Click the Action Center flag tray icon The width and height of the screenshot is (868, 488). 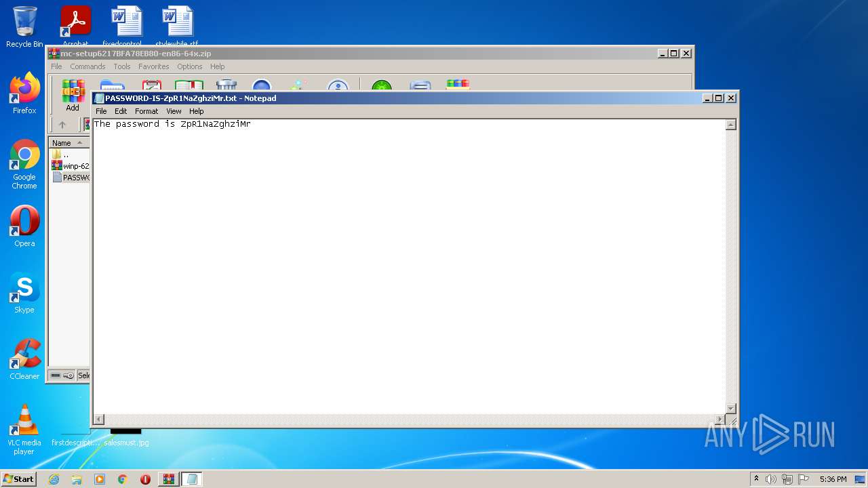tap(804, 479)
